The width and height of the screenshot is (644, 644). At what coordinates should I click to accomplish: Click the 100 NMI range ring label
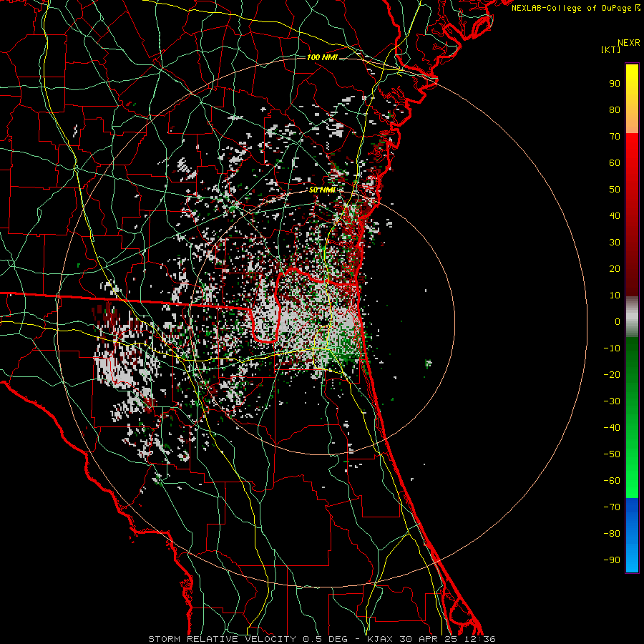coord(322,57)
